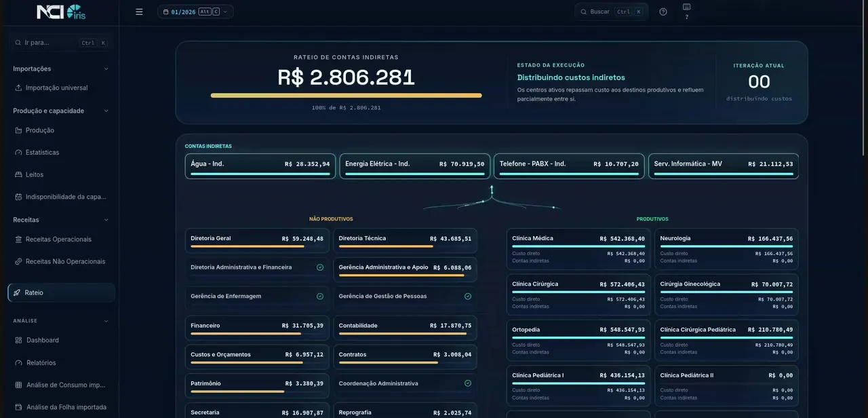This screenshot has height=418, width=868.
Task: Open the help question-mark icon in top bar
Action: [663, 12]
